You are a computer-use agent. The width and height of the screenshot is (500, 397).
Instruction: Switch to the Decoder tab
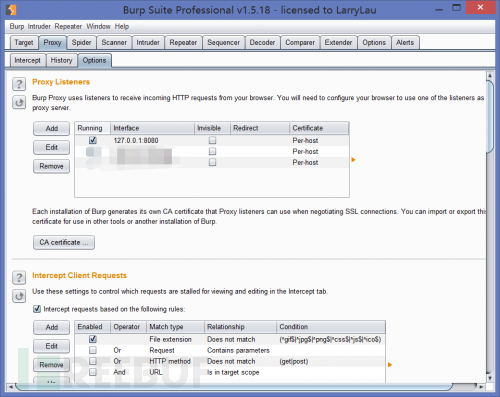(x=262, y=43)
